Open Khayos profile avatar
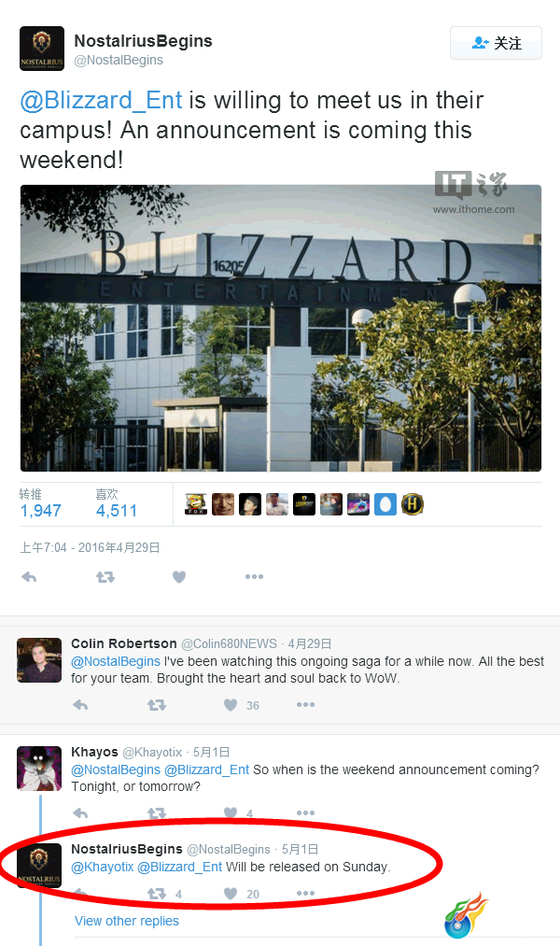This screenshot has width=560, height=946. coord(39,768)
